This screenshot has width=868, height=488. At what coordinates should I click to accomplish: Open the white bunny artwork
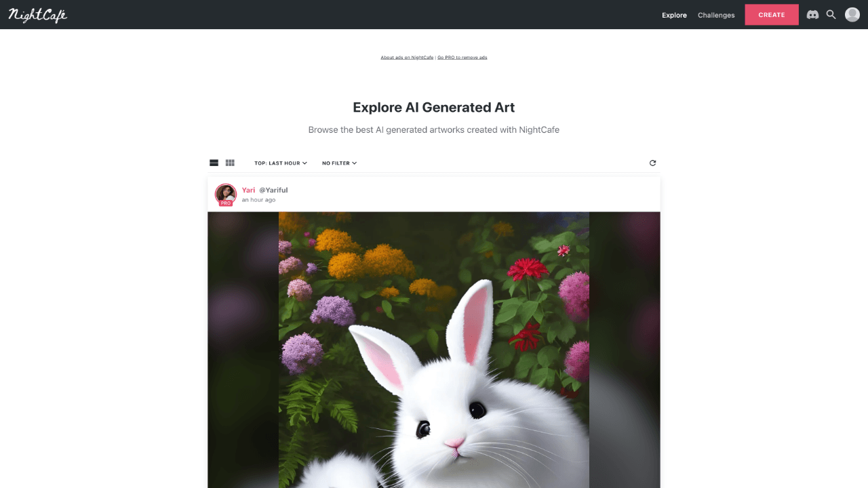tap(434, 350)
